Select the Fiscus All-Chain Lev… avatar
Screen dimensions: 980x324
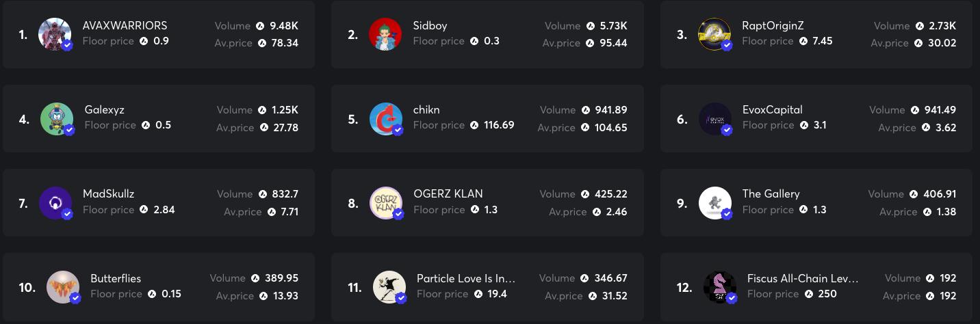[x=720, y=287]
